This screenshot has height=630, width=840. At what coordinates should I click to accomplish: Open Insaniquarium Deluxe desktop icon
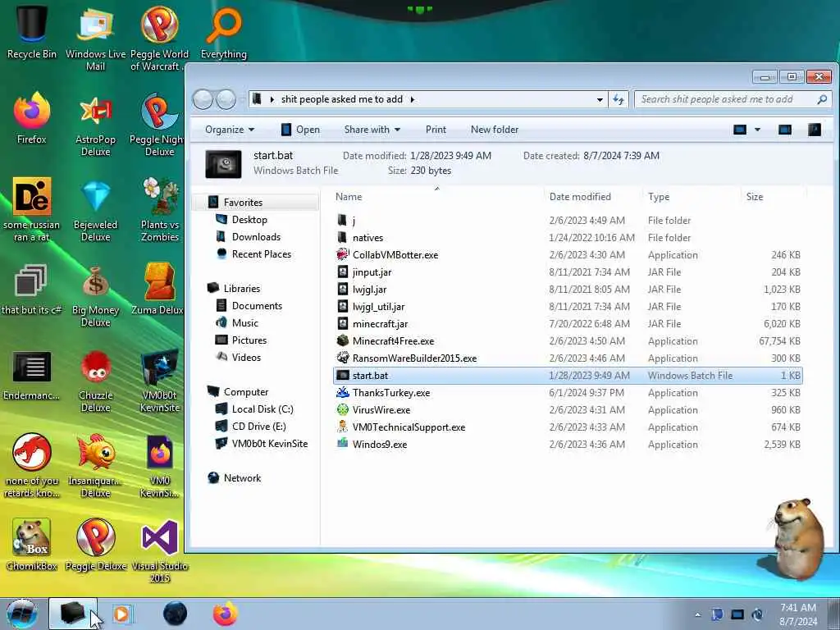(95, 466)
